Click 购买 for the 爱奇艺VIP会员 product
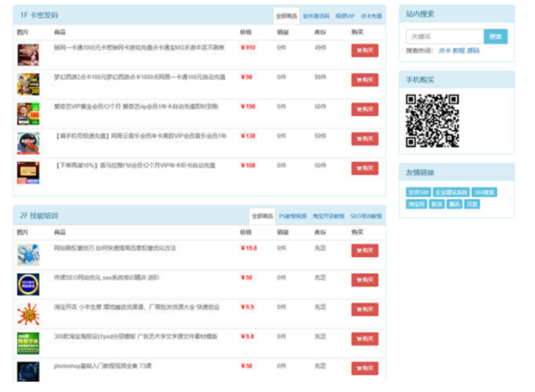The image size is (535, 392). click(x=364, y=108)
